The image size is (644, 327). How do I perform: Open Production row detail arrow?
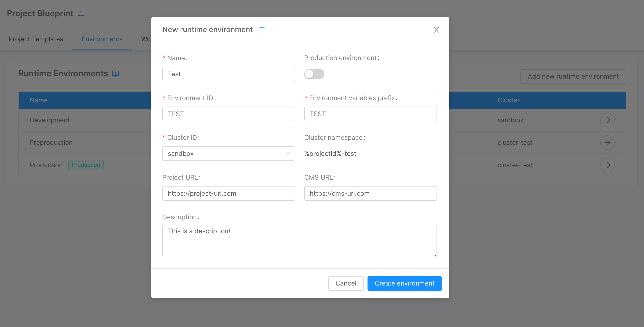pos(607,165)
